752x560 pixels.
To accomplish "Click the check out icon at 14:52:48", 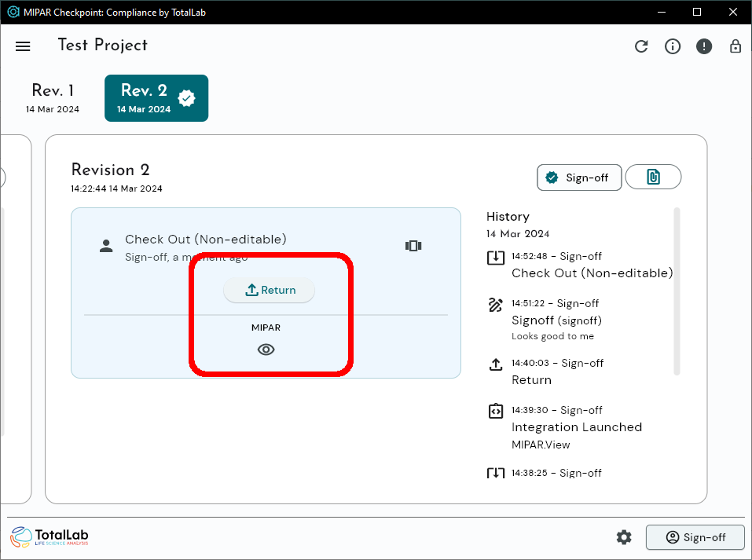I will coord(495,258).
